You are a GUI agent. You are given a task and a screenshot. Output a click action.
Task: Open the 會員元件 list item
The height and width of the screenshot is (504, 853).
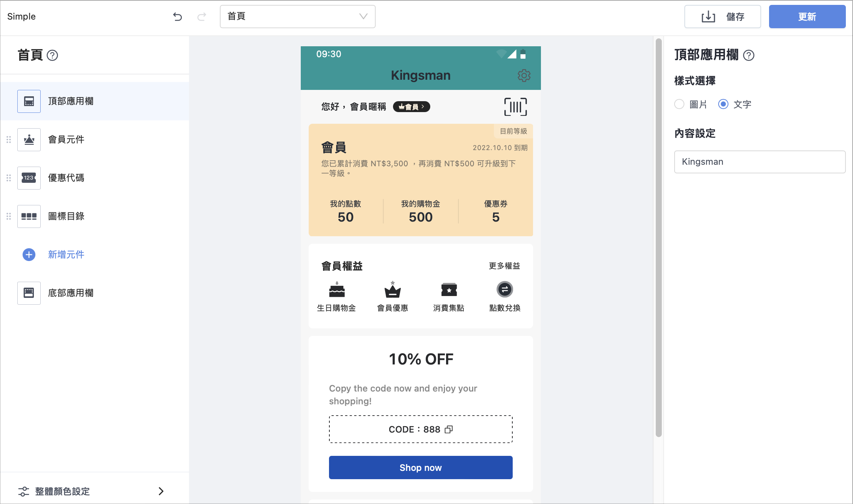[94, 140]
